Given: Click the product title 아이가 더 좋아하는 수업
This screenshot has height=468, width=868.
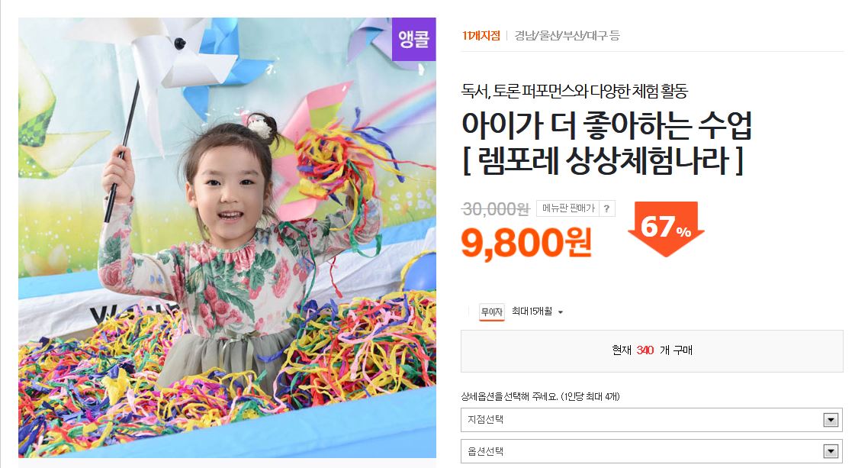Looking at the screenshot, I should [606, 126].
